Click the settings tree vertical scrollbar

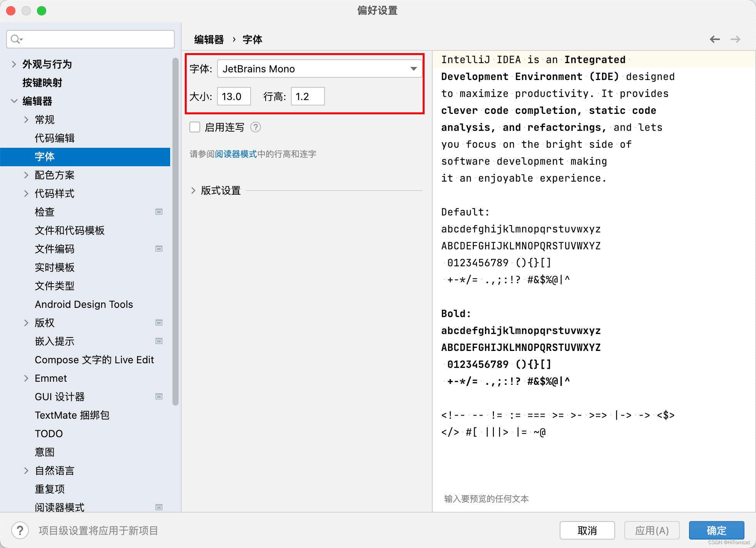tap(176, 231)
